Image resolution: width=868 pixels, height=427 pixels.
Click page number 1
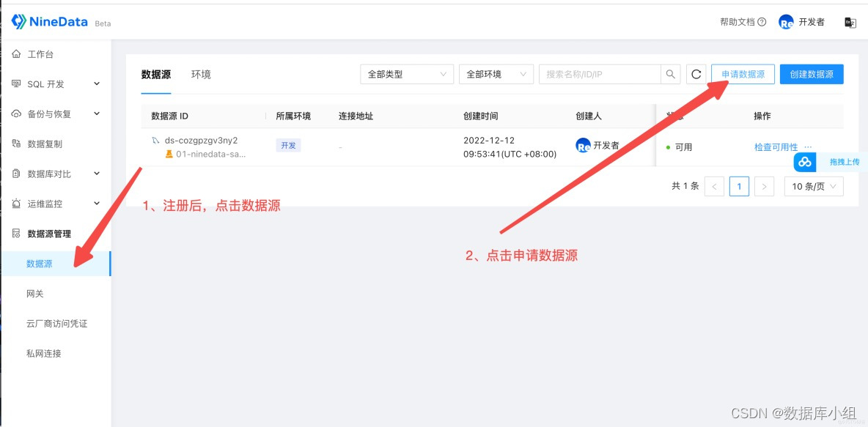[x=739, y=186]
